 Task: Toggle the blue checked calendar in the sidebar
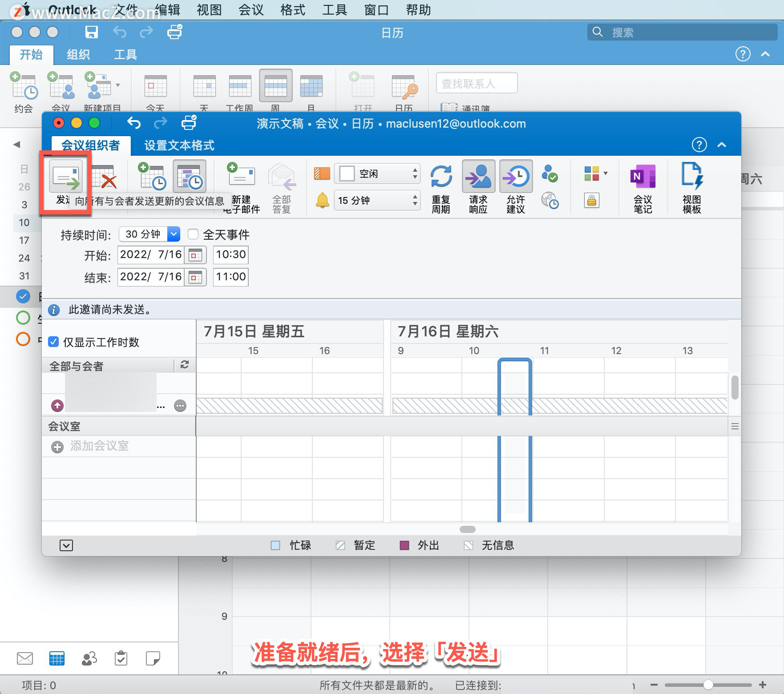[23, 296]
